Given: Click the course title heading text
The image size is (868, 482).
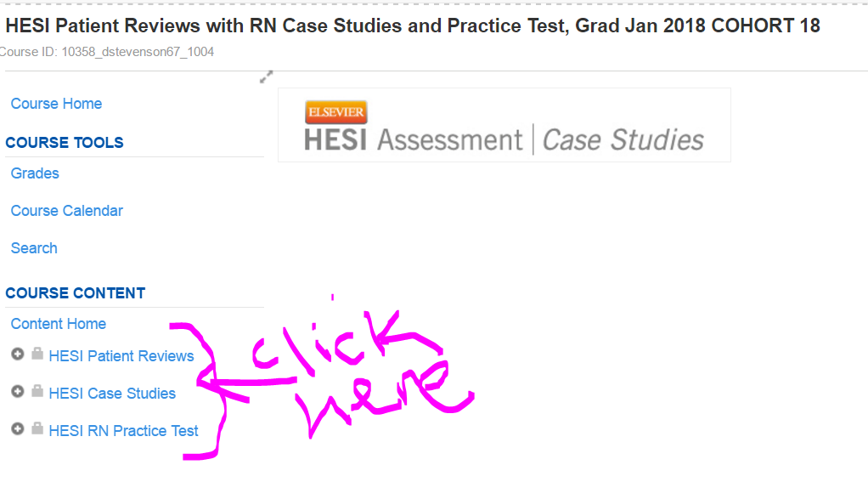Looking at the screenshot, I should [413, 26].
